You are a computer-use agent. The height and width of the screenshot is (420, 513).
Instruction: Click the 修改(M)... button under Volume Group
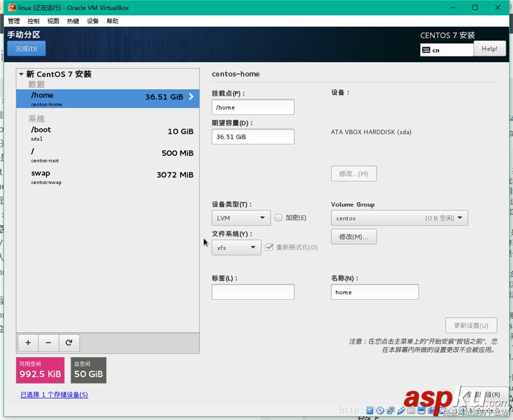click(x=354, y=237)
